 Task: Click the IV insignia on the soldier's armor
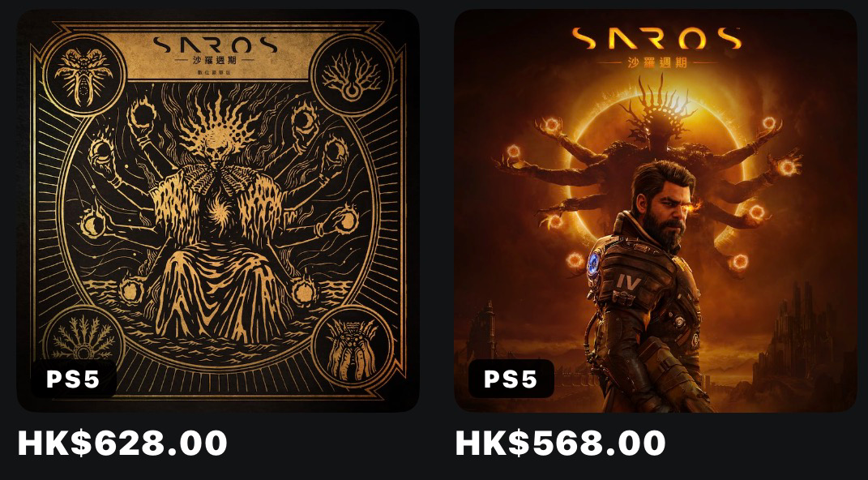coord(628,284)
